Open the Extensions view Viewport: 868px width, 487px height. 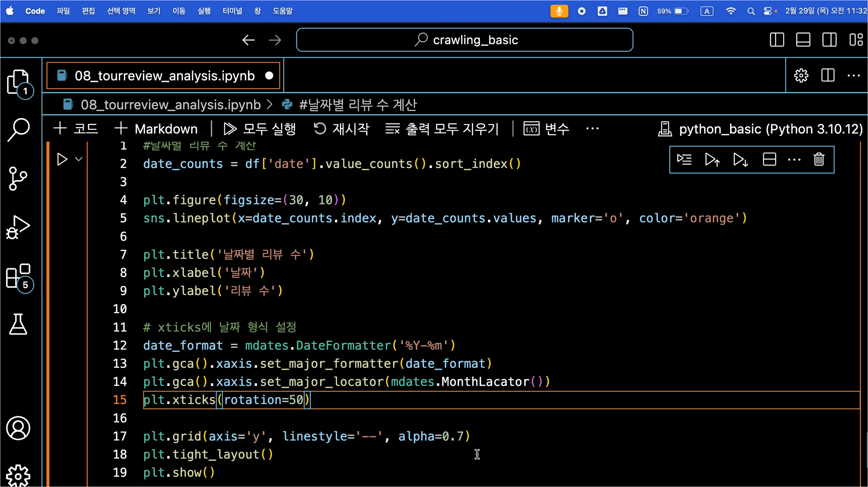pos(18,276)
